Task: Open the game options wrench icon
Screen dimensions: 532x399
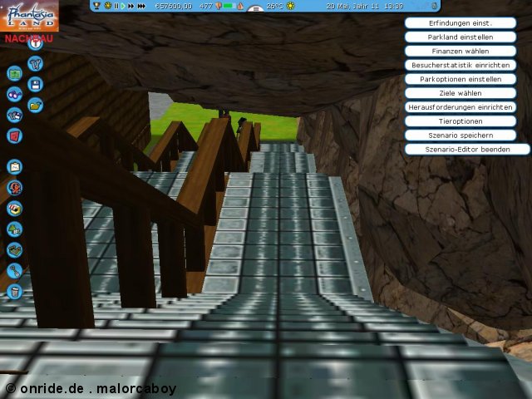Action: pos(35,63)
